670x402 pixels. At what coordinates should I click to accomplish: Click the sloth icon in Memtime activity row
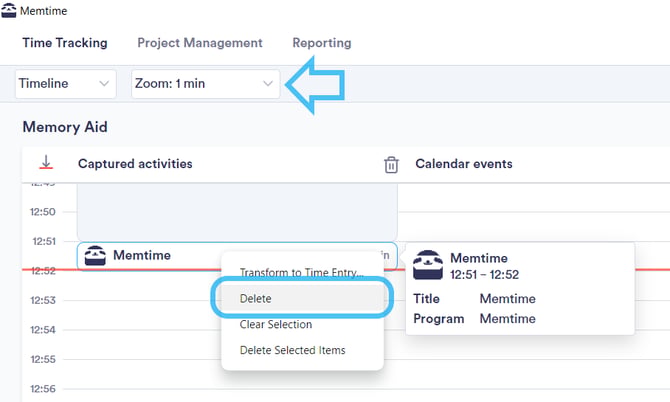click(95, 255)
